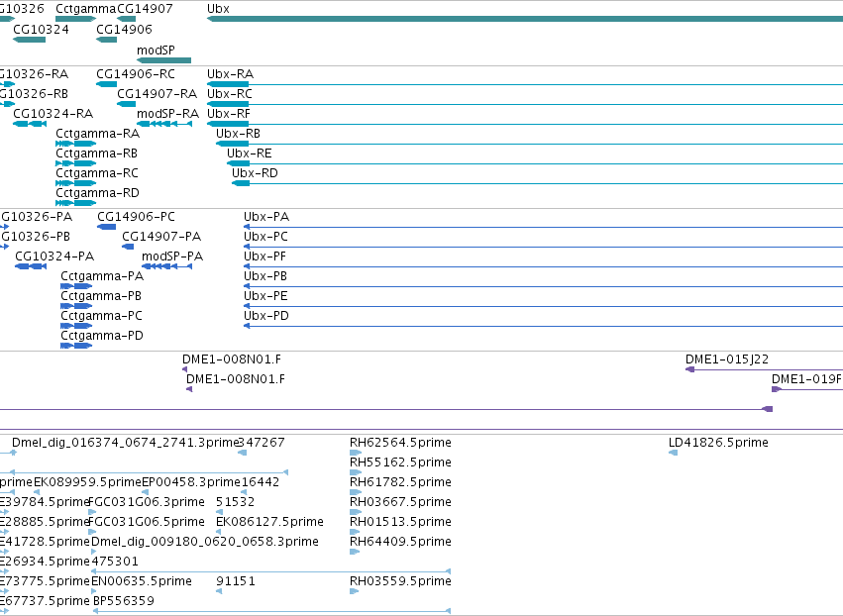
Task: Click EST RH01513.5prime
Action: point(400,522)
